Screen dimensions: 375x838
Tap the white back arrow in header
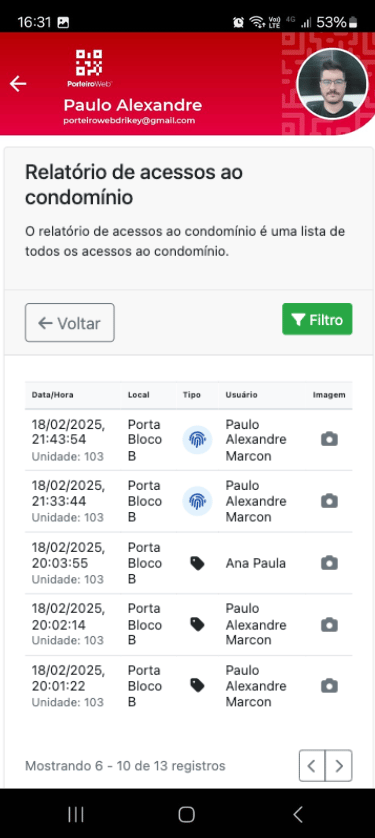[x=18, y=83]
